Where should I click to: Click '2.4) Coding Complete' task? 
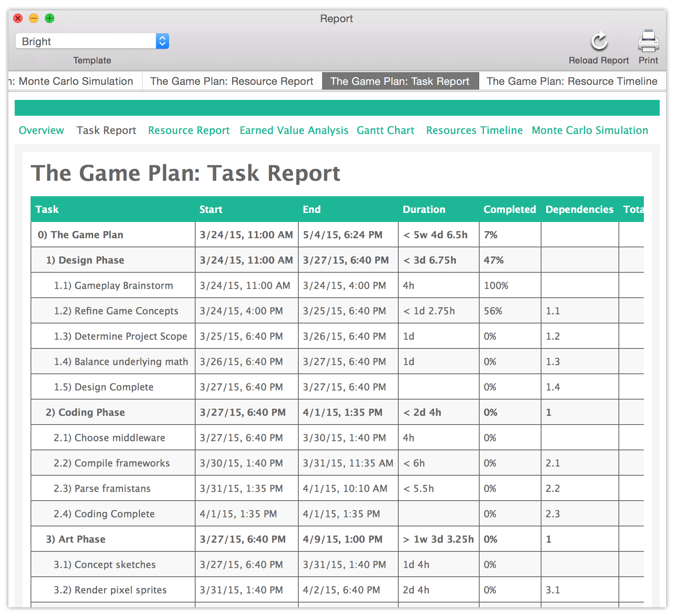point(104,514)
